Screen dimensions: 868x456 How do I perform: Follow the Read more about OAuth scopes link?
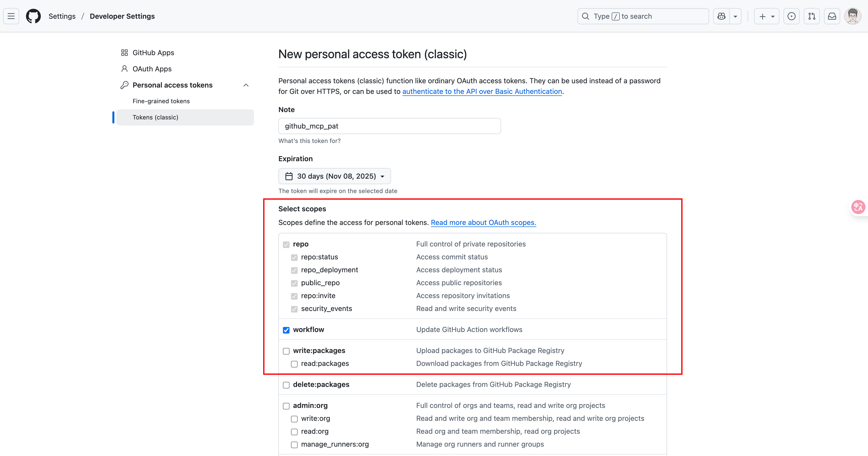483,222
